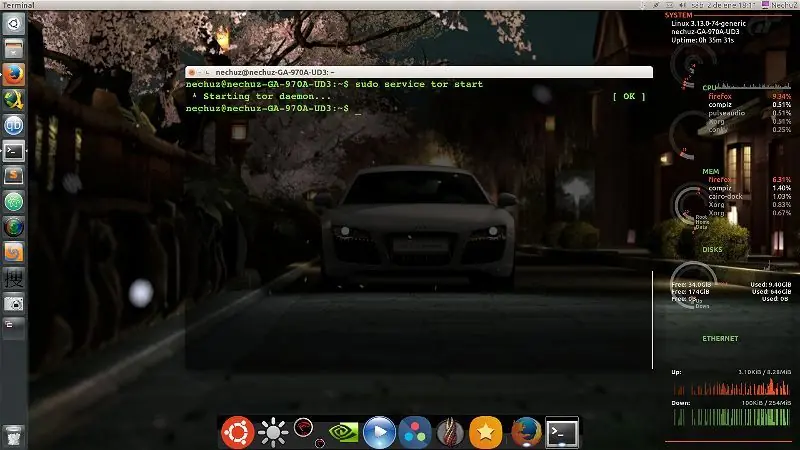800x450 pixels.
Task: Open the brightness sun icon in dock
Action: pos(273,433)
